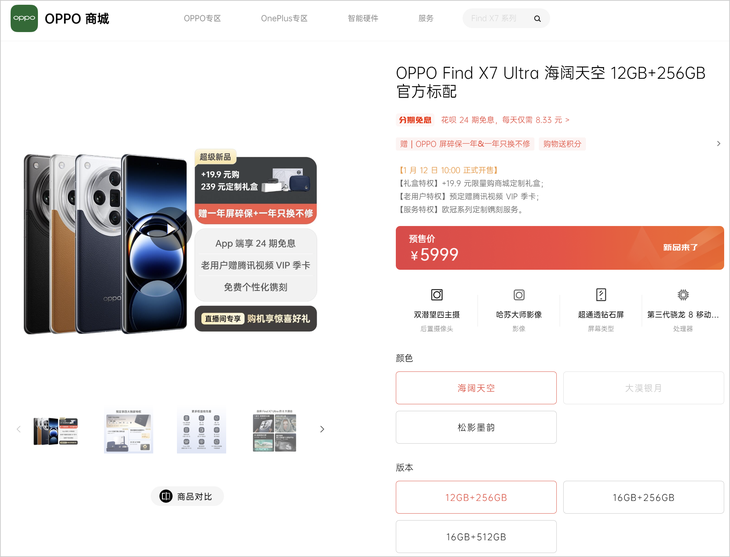The height and width of the screenshot is (557, 730).
Task: Open the OPPO专区 menu
Action: point(202,19)
